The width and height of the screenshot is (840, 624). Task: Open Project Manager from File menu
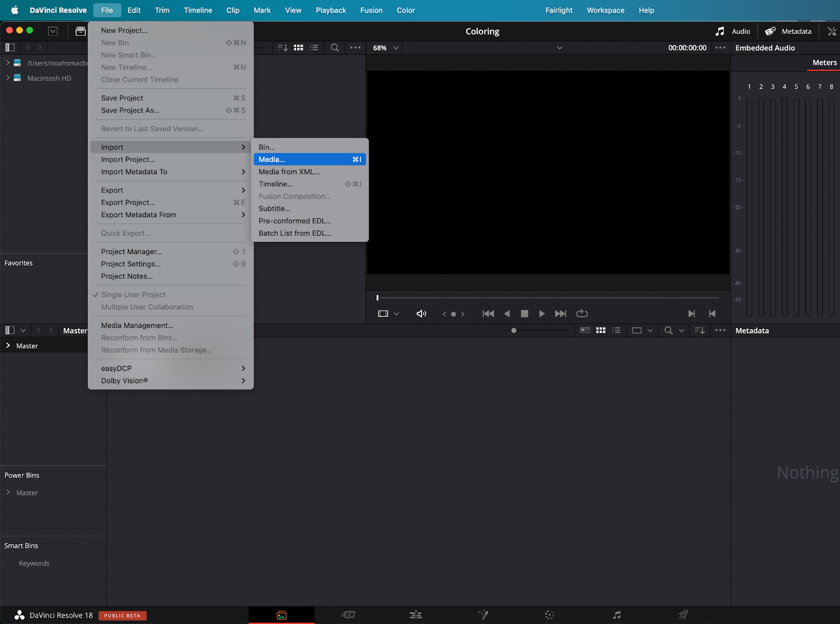pyautogui.click(x=171, y=252)
